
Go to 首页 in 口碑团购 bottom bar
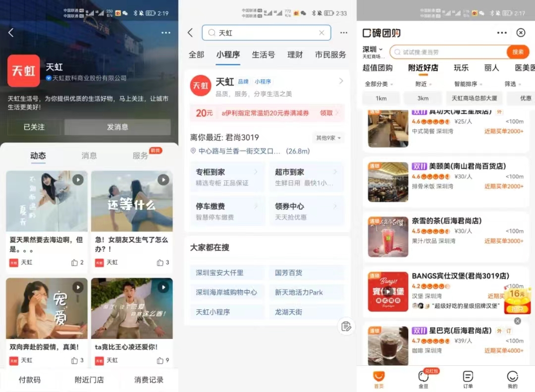click(x=379, y=380)
